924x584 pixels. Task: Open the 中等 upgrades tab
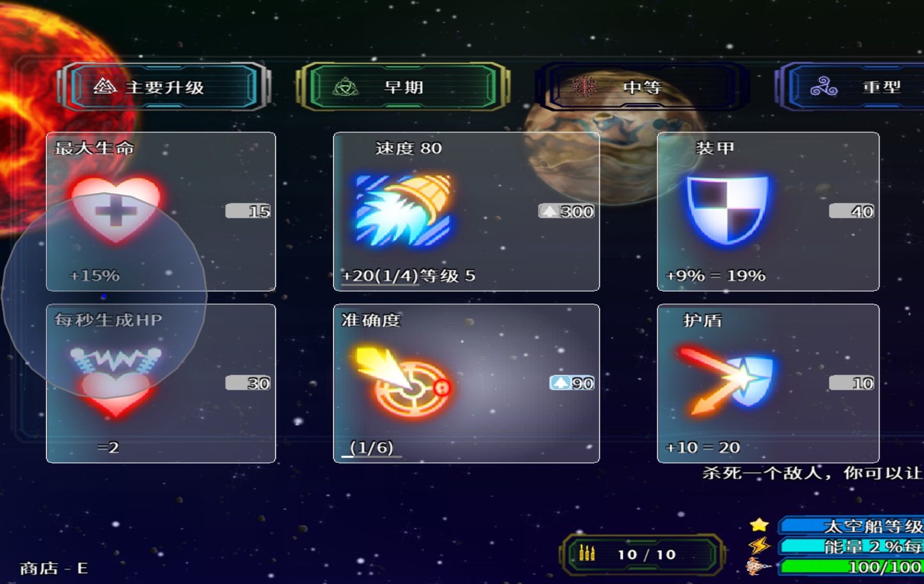point(643,87)
